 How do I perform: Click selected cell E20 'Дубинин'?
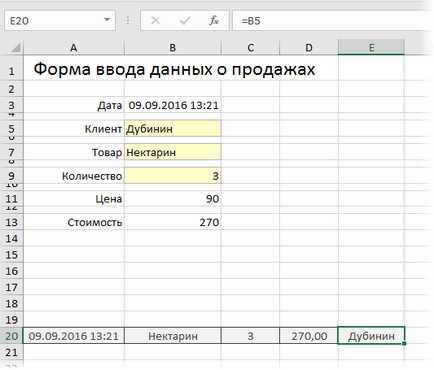click(371, 336)
